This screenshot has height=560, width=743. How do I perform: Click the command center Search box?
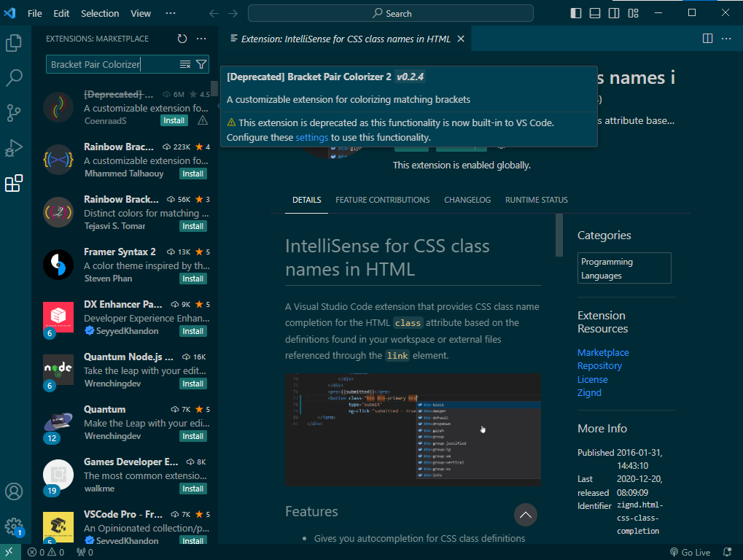pyautogui.click(x=390, y=13)
